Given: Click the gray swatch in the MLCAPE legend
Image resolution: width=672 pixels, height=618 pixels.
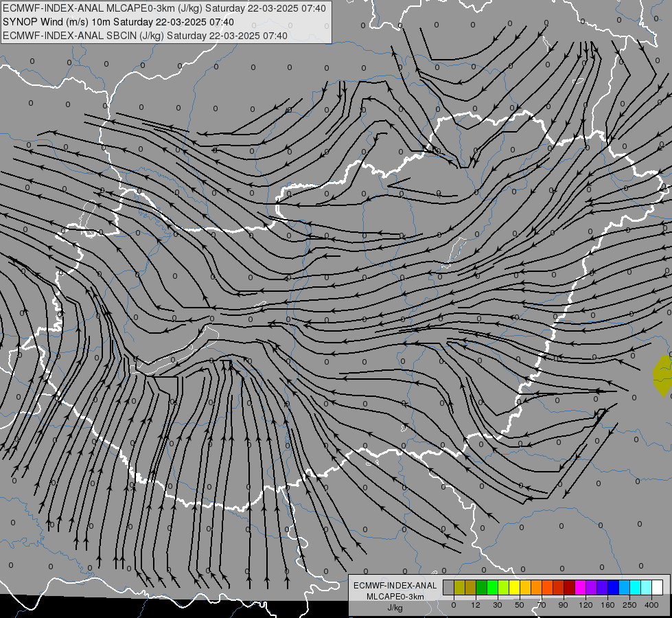Looking at the screenshot, I should (449, 587).
